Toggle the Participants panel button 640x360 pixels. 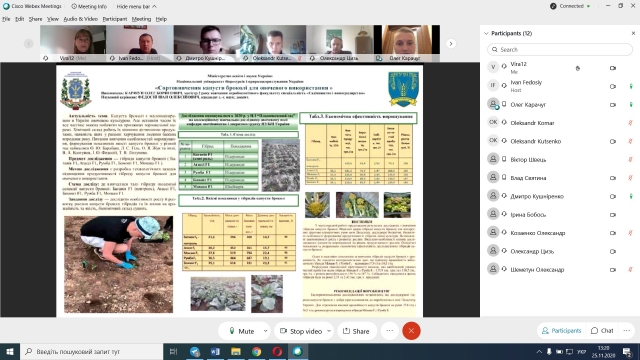coord(561,331)
